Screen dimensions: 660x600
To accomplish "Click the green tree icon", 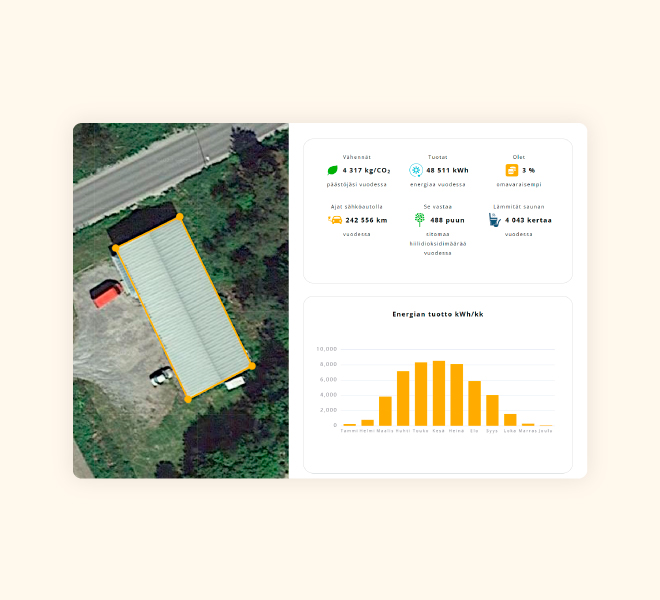I will (420, 220).
